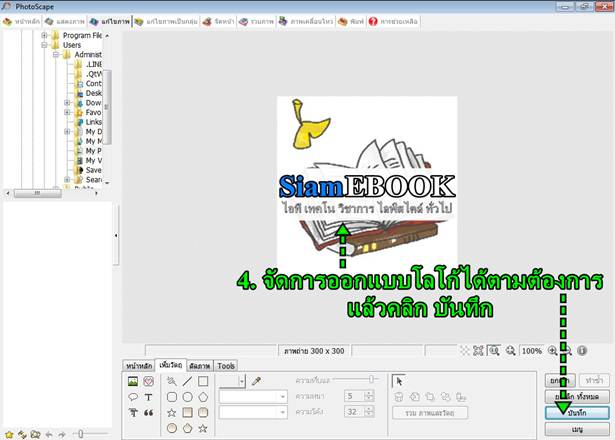The height and width of the screenshot is (440, 615).
Task: Open the การช่วยเหลือ help tab
Action: click(393, 21)
